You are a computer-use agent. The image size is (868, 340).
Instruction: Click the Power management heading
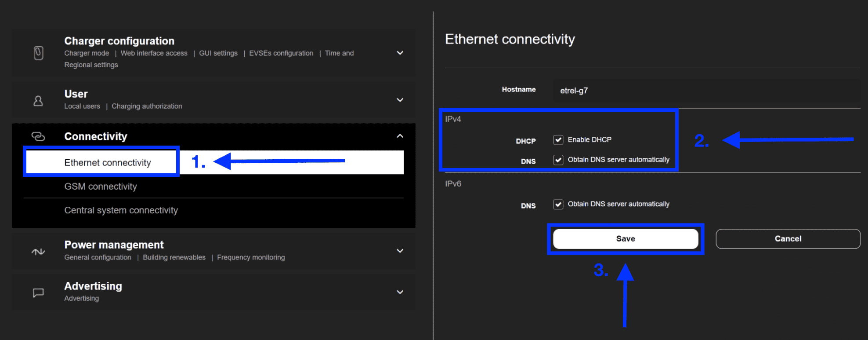click(114, 245)
